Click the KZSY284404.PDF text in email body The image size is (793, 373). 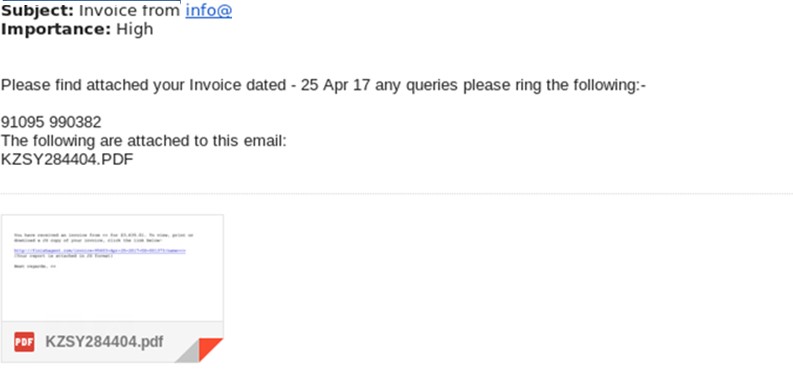point(67,159)
